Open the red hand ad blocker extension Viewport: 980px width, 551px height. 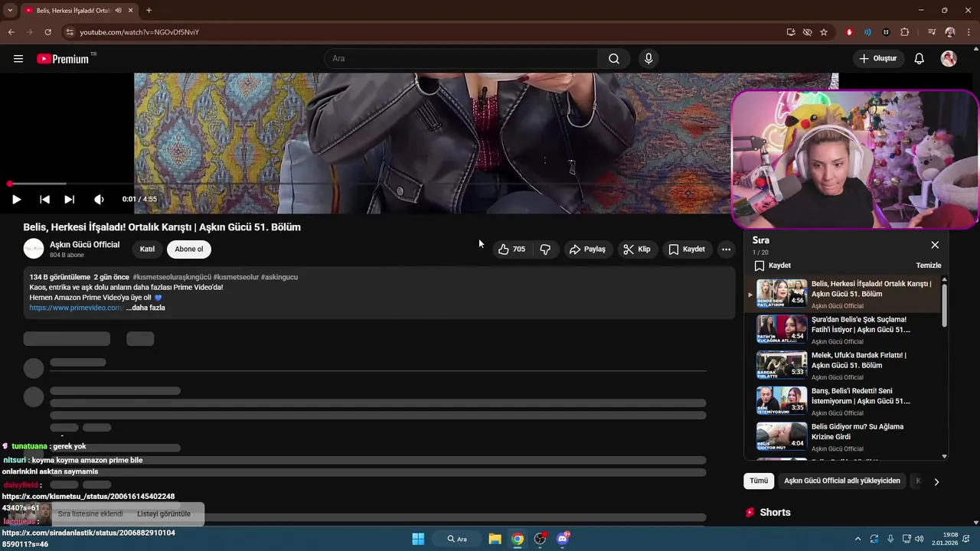tap(849, 32)
